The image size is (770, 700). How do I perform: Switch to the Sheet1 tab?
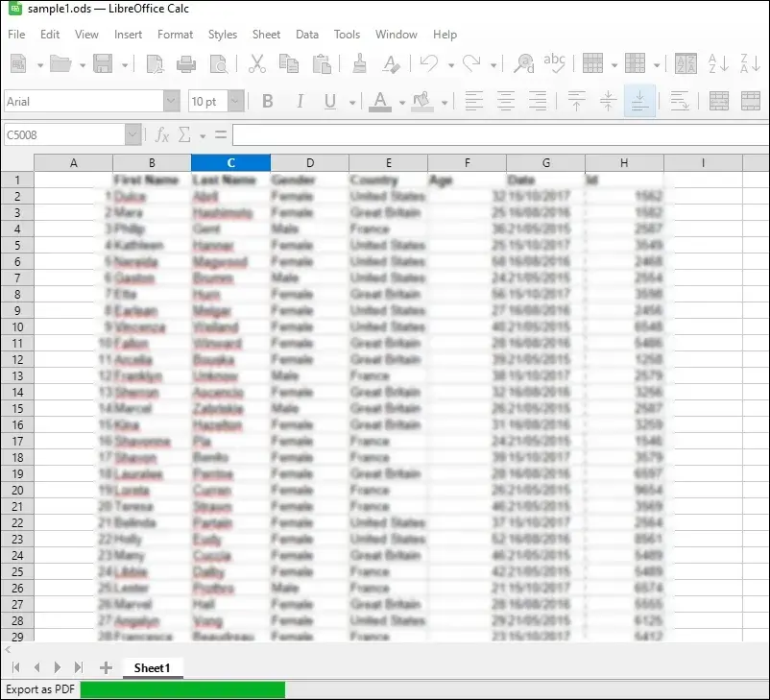tap(153, 668)
